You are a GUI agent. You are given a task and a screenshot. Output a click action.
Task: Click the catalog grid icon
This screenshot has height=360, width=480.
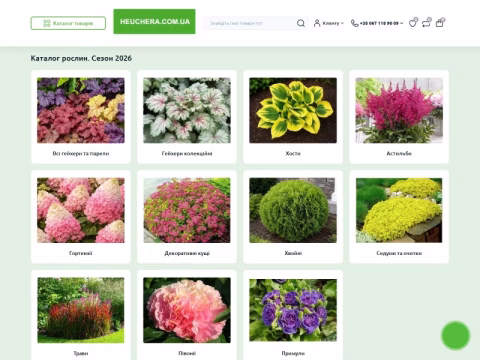(47, 23)
